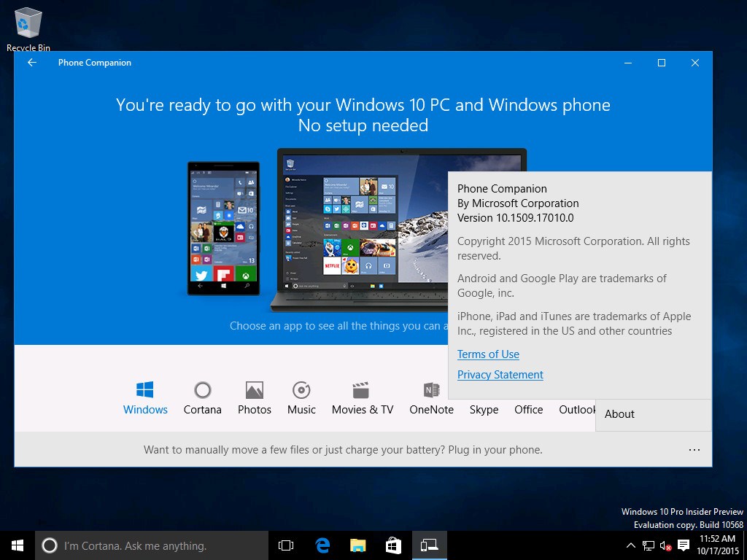Choose the Cortana circle icon
Image resolution: width=747 pixels, height=560 pixels.
(x=202, y=389)
